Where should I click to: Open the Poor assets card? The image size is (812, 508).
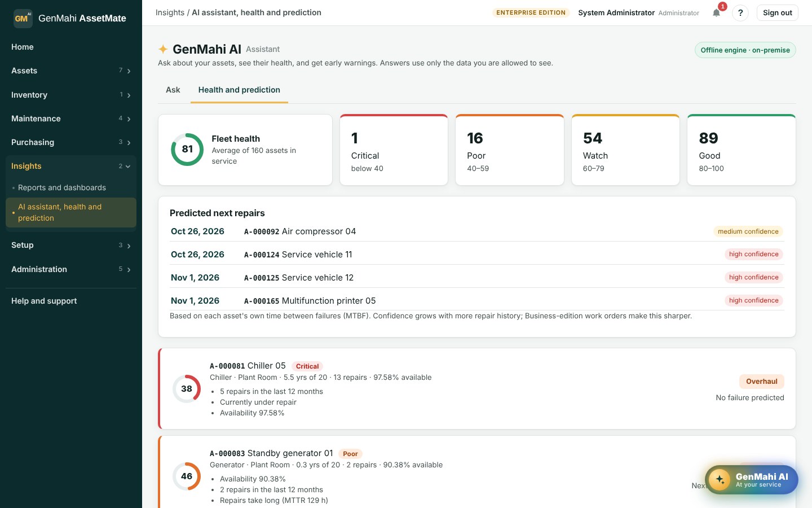tap(510, 150)
